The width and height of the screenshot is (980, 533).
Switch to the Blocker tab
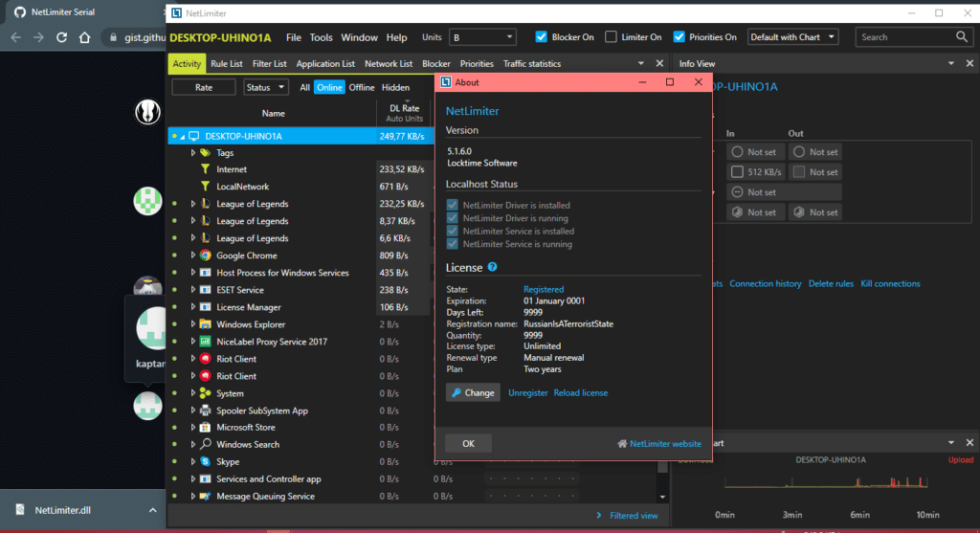point(436,64)
